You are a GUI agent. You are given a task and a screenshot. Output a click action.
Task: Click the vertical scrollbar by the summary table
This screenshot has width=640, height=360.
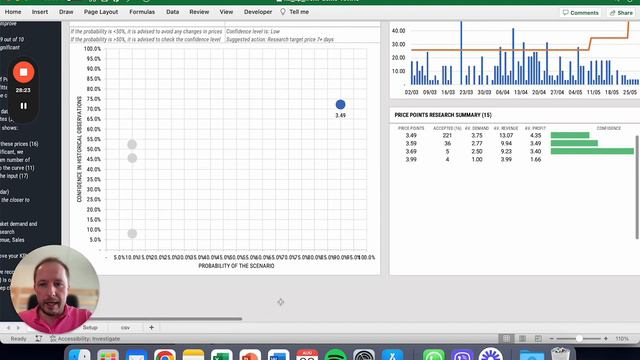[x=637, y=187]
